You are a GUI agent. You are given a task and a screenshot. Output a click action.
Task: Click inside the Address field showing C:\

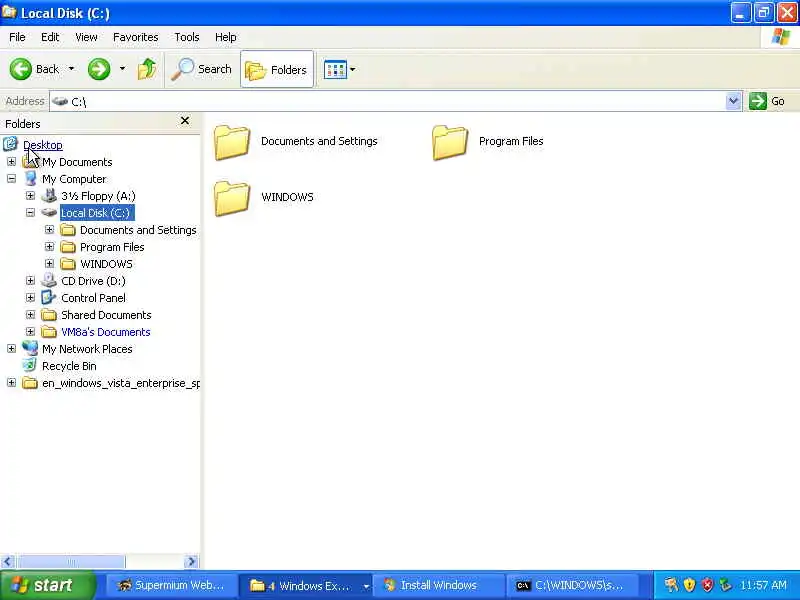388,101
